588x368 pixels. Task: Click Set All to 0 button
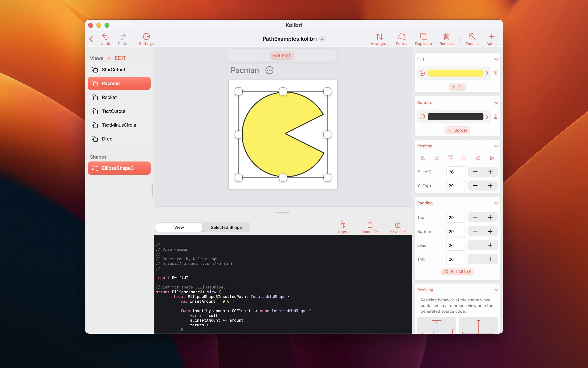(457, 272)
